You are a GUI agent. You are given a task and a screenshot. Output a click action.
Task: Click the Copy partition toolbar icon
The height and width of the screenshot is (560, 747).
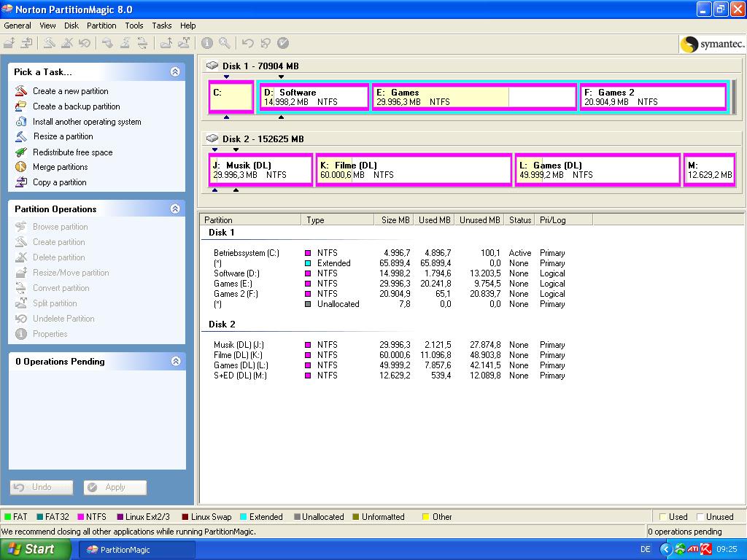[27, 43]
